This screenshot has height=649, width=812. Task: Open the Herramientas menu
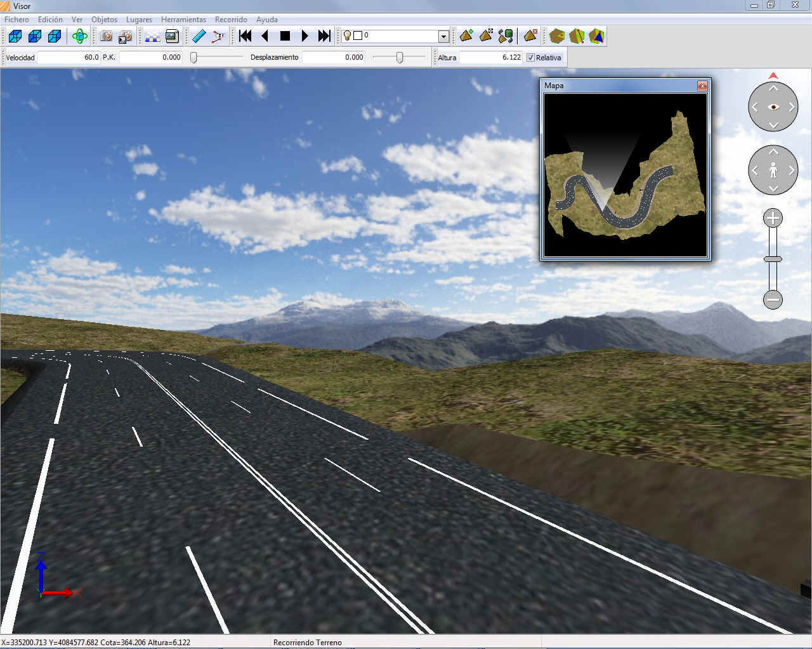[183, 20]
